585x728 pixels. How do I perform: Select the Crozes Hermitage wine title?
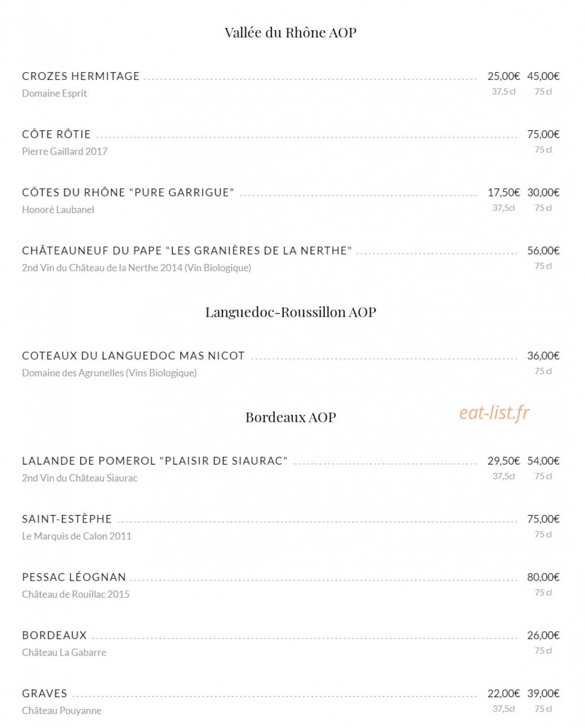pyautogui.click(x=81, y=76)
